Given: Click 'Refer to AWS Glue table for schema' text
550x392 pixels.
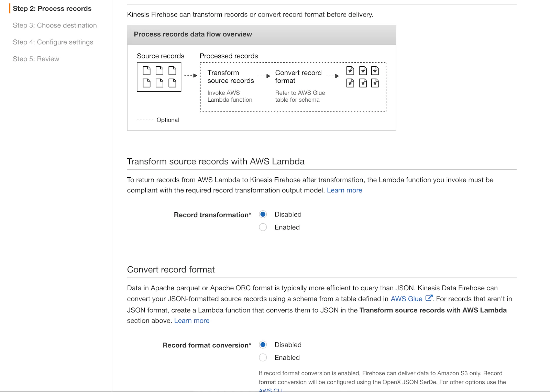Looking at the screenshot, I should click(x=300, y=96).
